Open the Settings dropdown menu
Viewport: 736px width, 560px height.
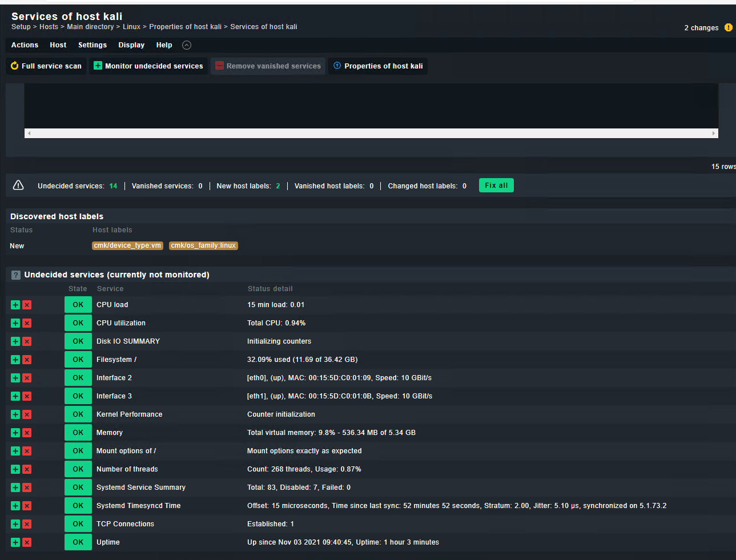click(x=92, y=45)
